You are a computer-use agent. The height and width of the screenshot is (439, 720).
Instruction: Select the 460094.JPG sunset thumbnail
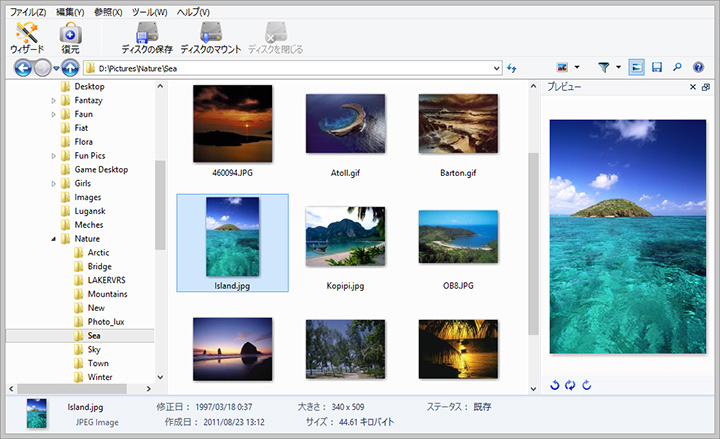point(232,124)
